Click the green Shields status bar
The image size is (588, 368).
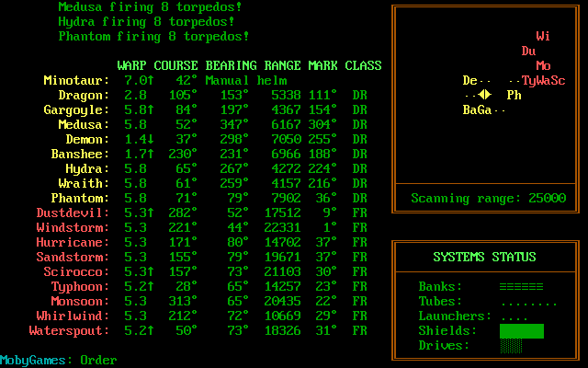click(x=521, y=330)
